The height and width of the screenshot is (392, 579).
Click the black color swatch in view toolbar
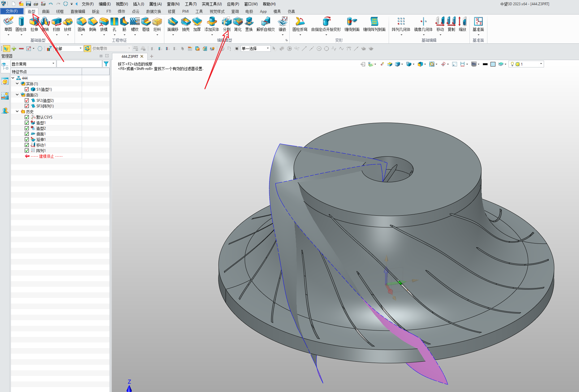click(x=485, y=64)
